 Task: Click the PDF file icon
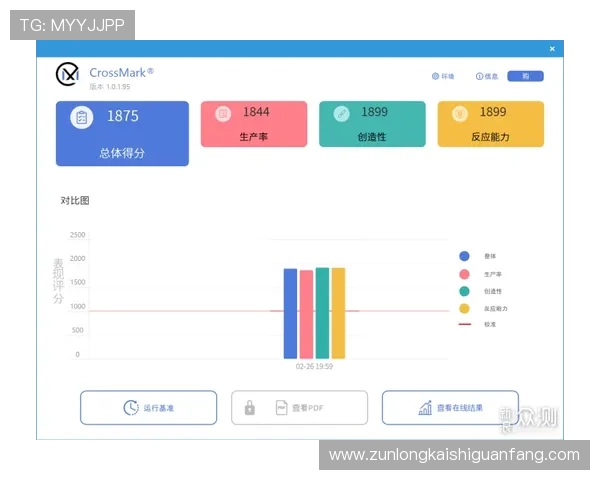282,408
